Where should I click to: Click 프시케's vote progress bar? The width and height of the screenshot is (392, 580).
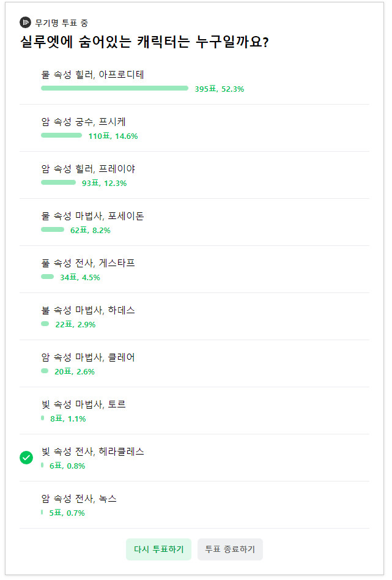(63, 135)
